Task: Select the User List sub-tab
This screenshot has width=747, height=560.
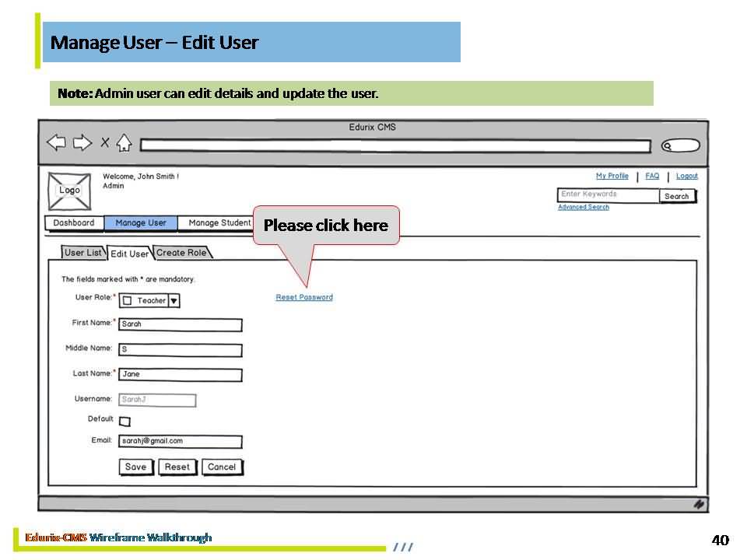Action: point(83,253)
